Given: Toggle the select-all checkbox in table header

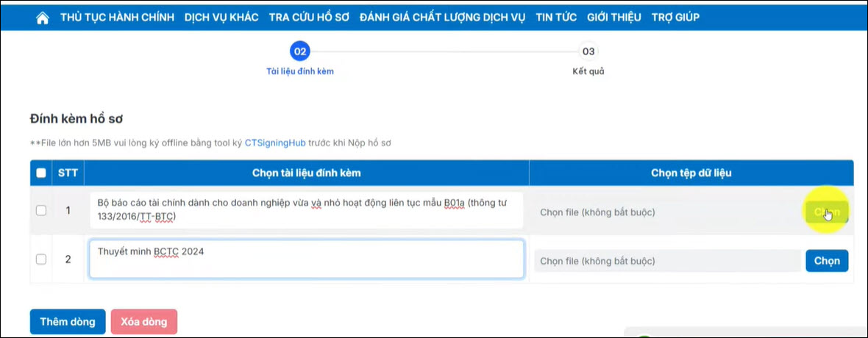Looking at the screenshot, I should [x=41, y=173].
